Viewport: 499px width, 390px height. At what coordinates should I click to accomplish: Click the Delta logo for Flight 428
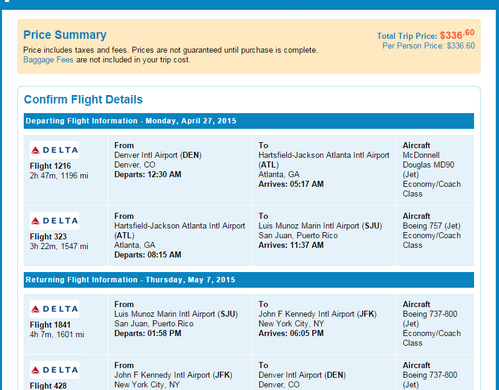point(55,370)
